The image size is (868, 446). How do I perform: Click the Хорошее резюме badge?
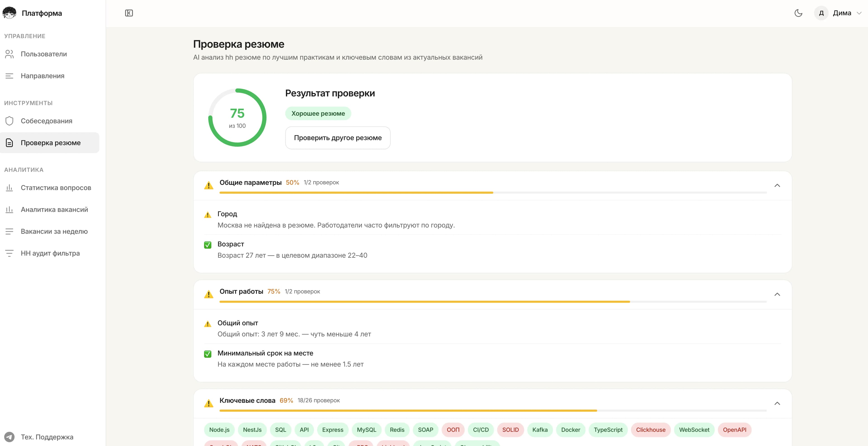click(x=318, y=113)
